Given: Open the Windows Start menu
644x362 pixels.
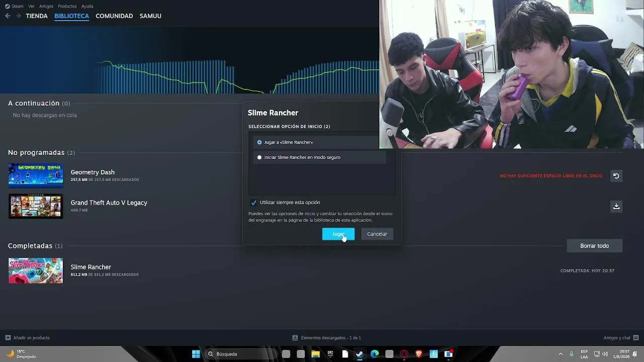Looking at the screenshot, I should pos(196,354).
